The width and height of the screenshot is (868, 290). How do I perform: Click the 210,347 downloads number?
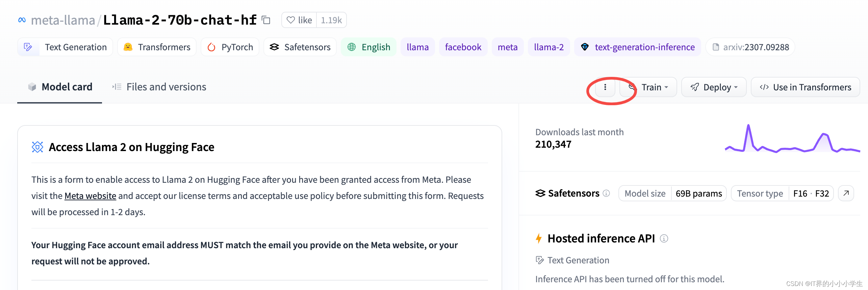553,144
